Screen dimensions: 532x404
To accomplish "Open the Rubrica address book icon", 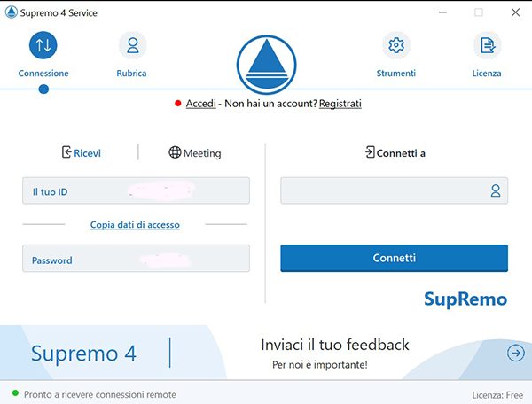I will tap(132, 45).
